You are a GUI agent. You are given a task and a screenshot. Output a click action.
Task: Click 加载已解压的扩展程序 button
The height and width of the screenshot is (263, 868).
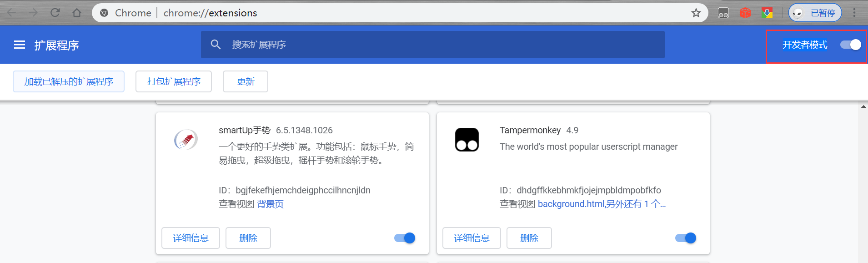click(x=69, y=81)
